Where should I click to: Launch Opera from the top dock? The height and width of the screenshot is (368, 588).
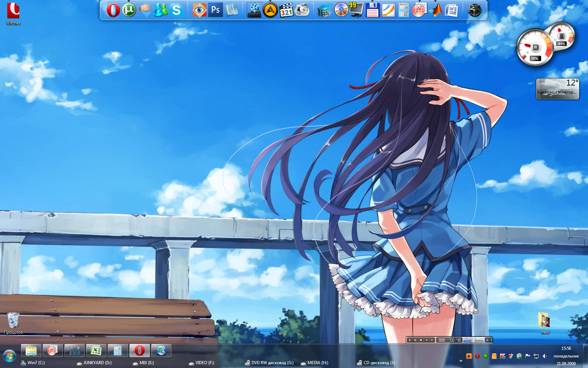113,10
